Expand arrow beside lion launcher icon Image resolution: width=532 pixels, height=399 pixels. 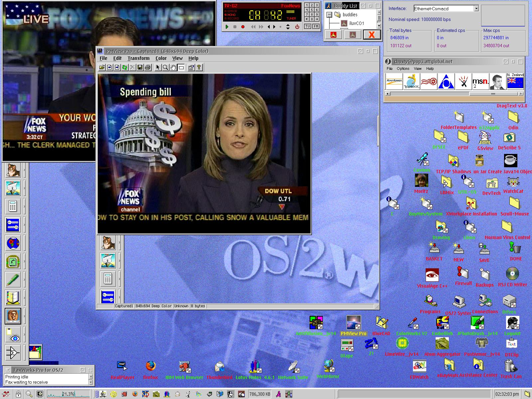tap(24, 316)
